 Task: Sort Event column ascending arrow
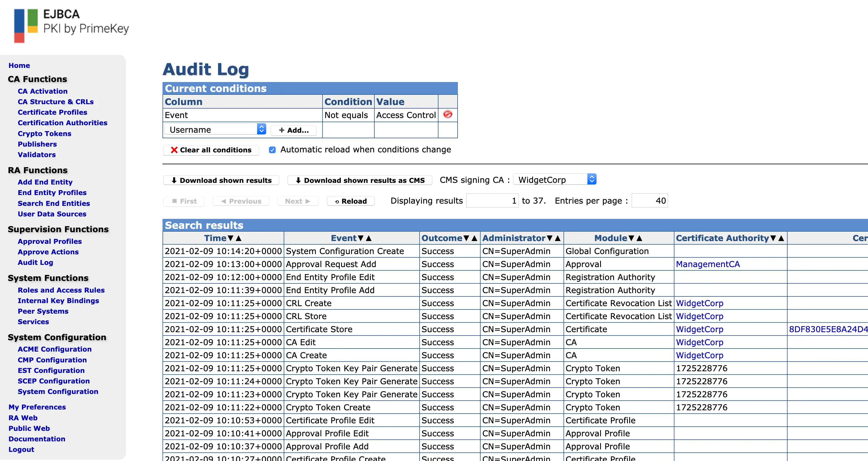click(369, 238)
